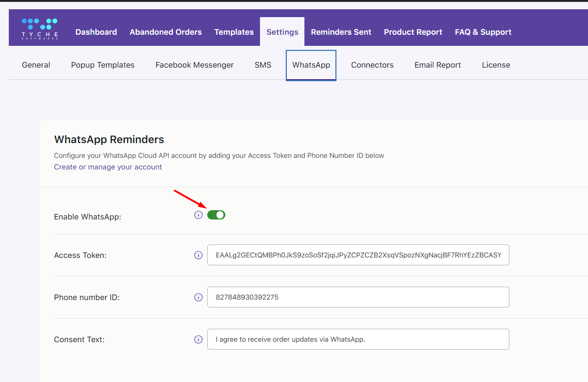Select the General settings sub-tab
Viewport: 588px width, 382px height.
(x=36, y=65)
